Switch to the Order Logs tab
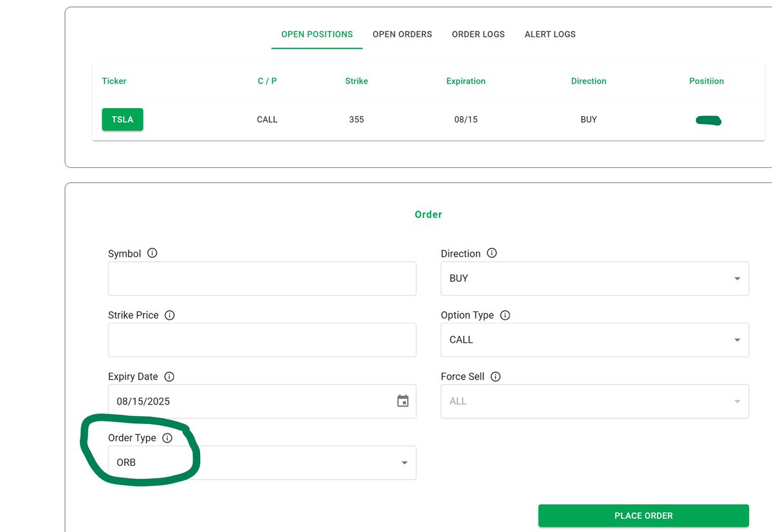772x532 pixels. (478, 34)
